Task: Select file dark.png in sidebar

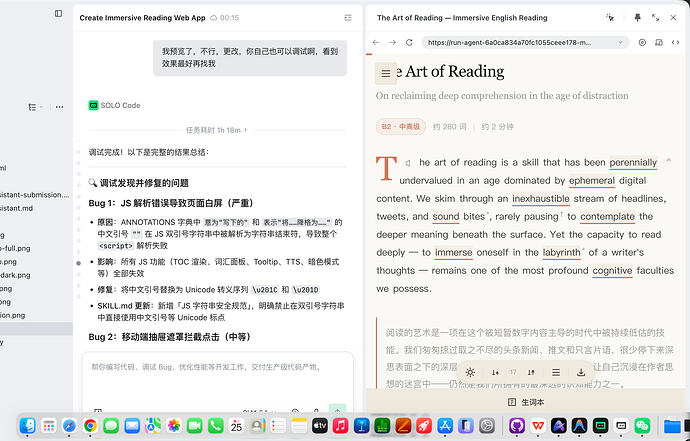Action: [x=15, y=275]
